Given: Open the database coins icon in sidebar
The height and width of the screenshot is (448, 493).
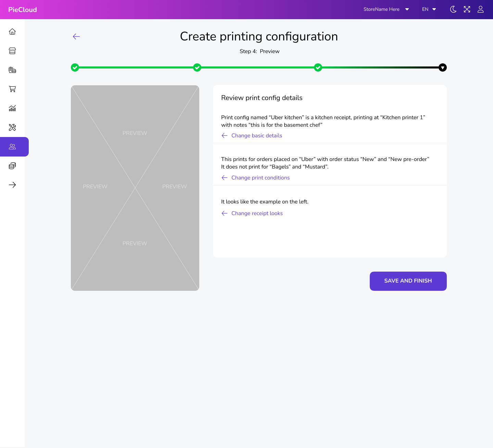Looking at the screenshot, I should 12,166.
